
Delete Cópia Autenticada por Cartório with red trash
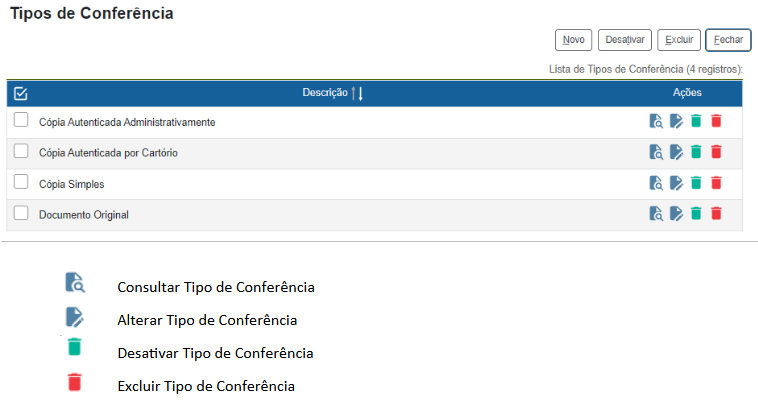click(x=716, y=152)
